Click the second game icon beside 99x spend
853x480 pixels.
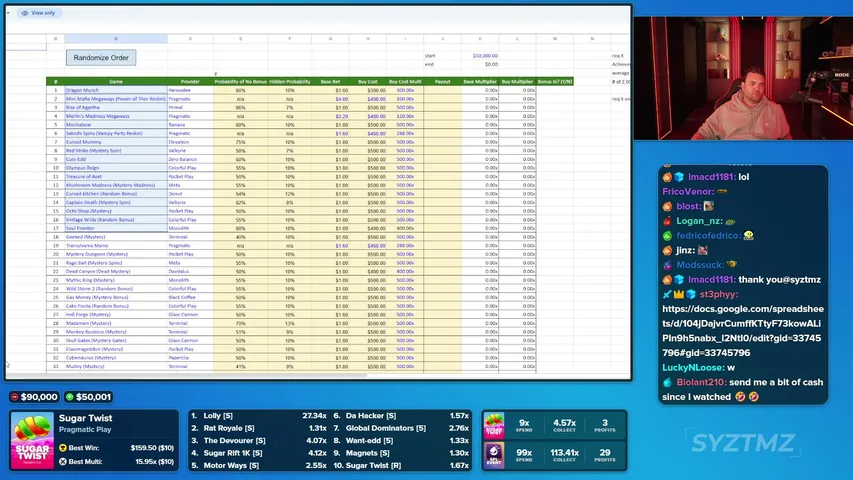494,455
